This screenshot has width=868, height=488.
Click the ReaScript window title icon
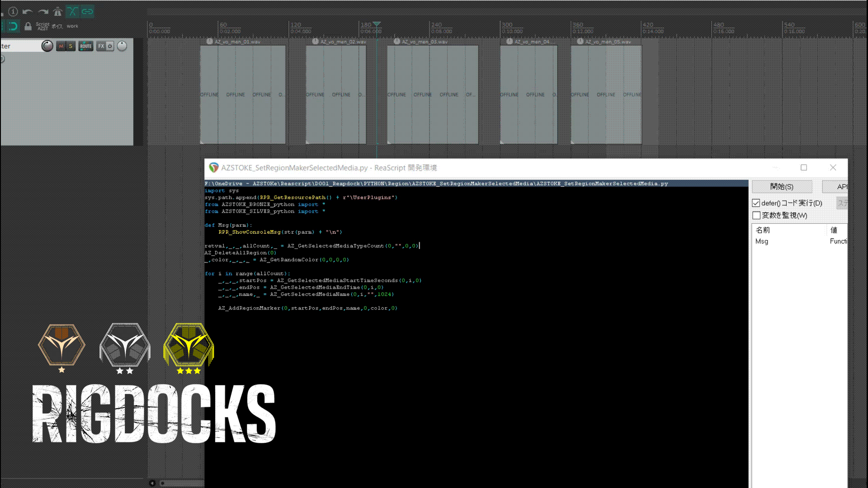tap(213, 168)
